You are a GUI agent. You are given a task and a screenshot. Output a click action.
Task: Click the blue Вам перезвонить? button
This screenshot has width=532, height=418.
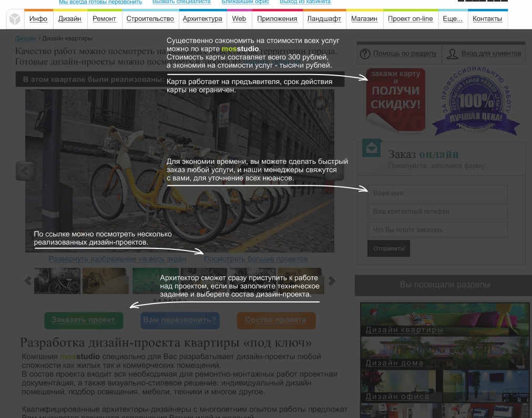pyautogui.click(x=180, y=320)
